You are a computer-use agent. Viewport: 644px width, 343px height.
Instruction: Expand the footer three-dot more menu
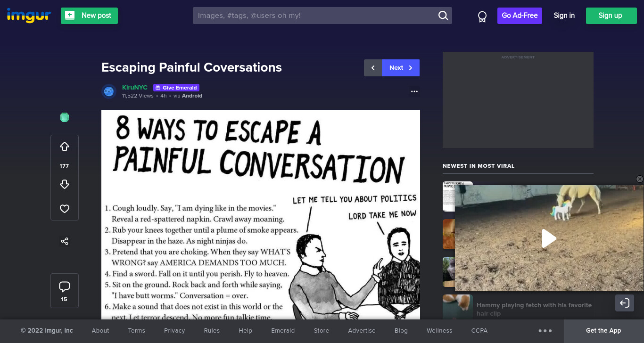[545, 331]
